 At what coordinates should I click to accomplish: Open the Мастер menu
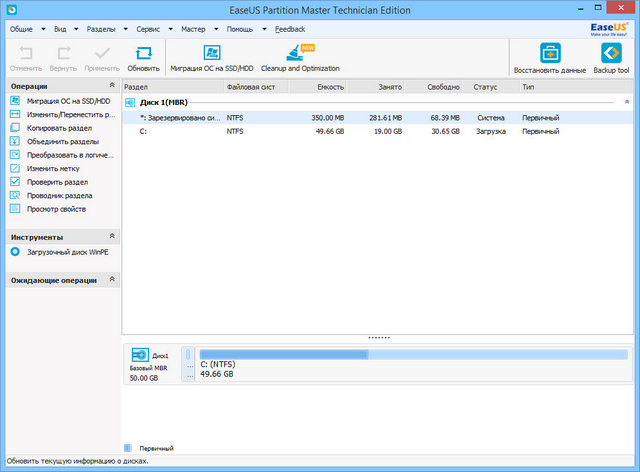click(x=193, y=29)
